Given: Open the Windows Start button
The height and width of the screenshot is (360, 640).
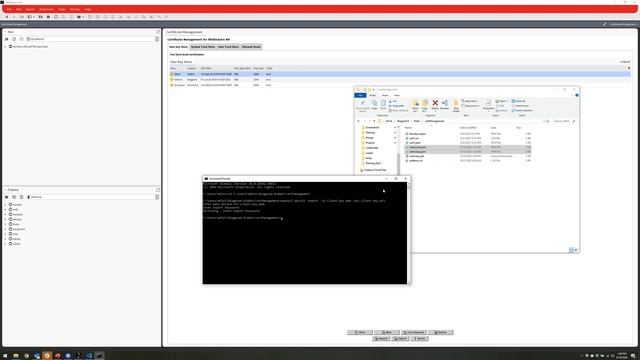Looking at the screenshot, I should 5,356.
